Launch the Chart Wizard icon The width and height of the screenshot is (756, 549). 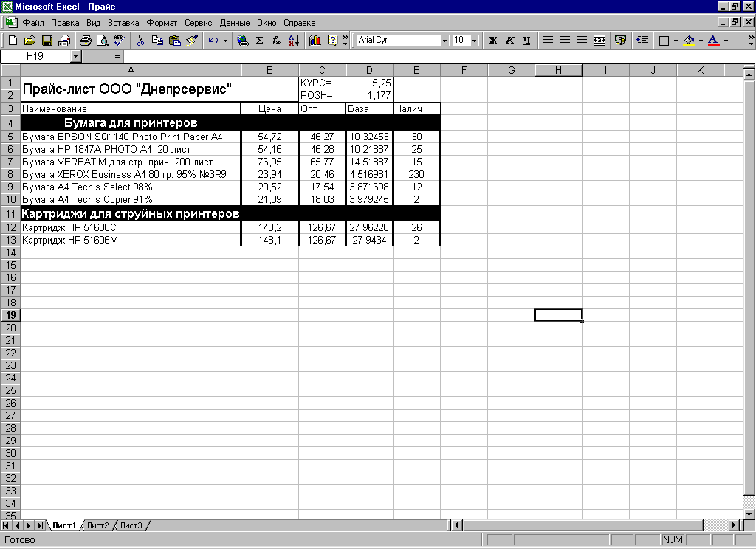click(x=315, y=41)
